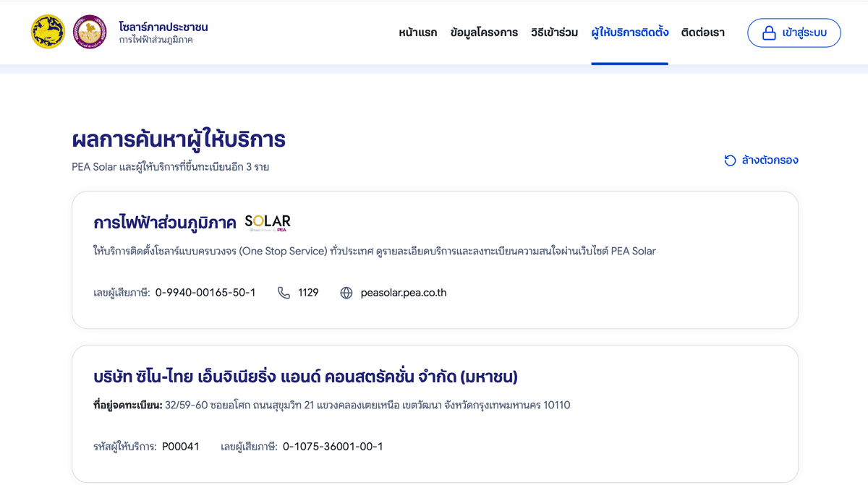Click the 1129 phone number

(x=308, y=293)
